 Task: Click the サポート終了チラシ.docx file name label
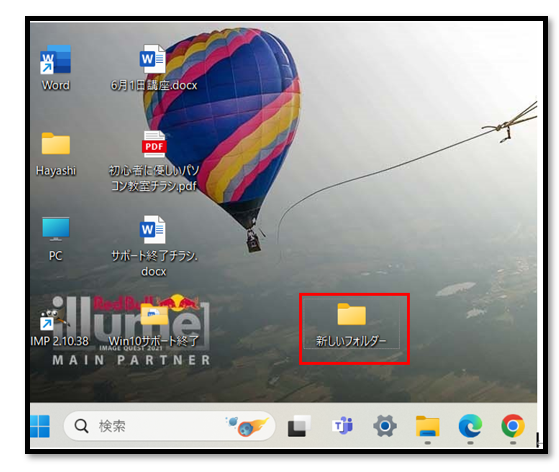coord(154,263)
